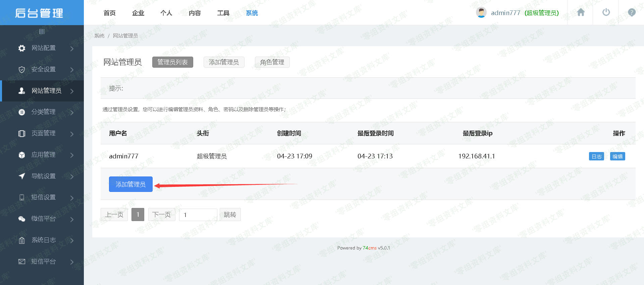Collapse sidebar using three-bar handle icon

coord(42,31)
